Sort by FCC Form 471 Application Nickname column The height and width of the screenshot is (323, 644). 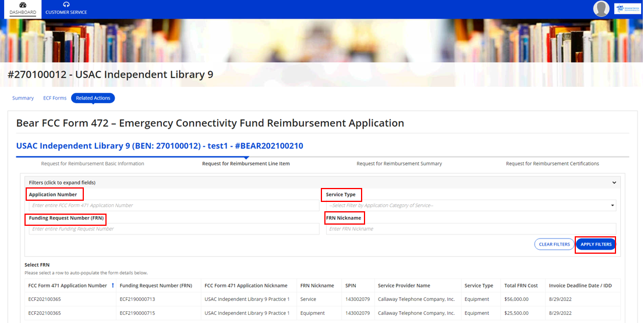pos(246,286)
